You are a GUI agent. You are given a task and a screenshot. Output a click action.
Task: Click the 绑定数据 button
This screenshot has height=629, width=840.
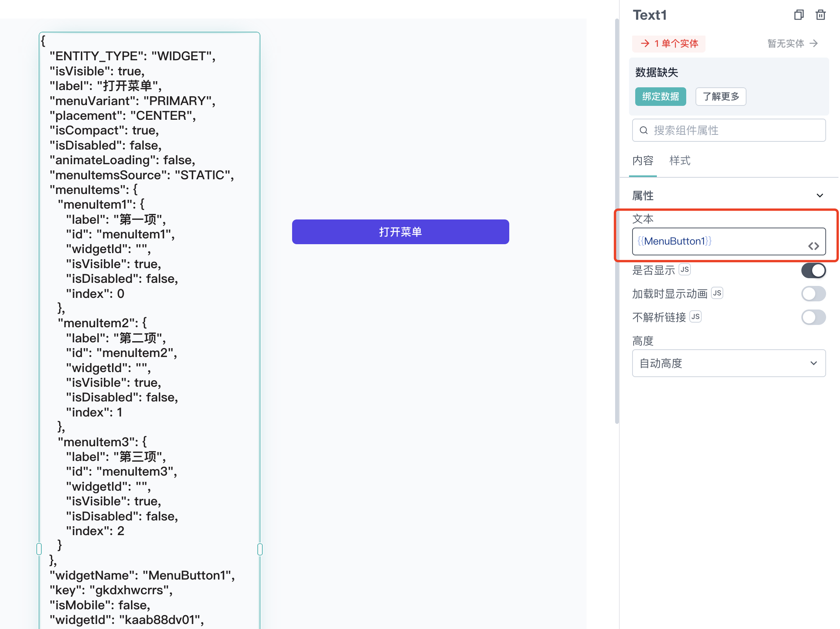click(660, 97)
